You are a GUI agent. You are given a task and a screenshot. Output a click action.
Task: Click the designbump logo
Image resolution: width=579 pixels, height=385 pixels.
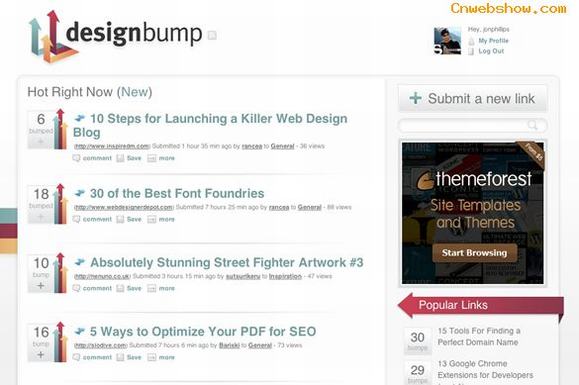pos(115,36)
